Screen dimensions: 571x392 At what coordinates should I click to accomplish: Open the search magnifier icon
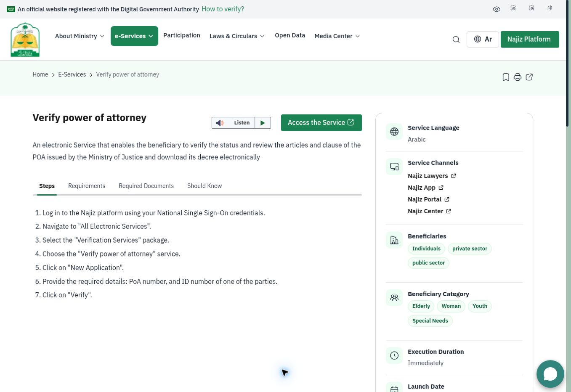click(x=456, y=40)
